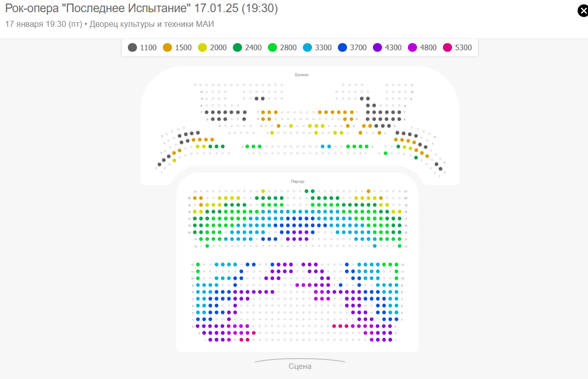Image resolution: width=588 pixels, height=379 pixels.
Task: Click the blue 3700 price legend swatch
Action: click(x=342, y=48)
